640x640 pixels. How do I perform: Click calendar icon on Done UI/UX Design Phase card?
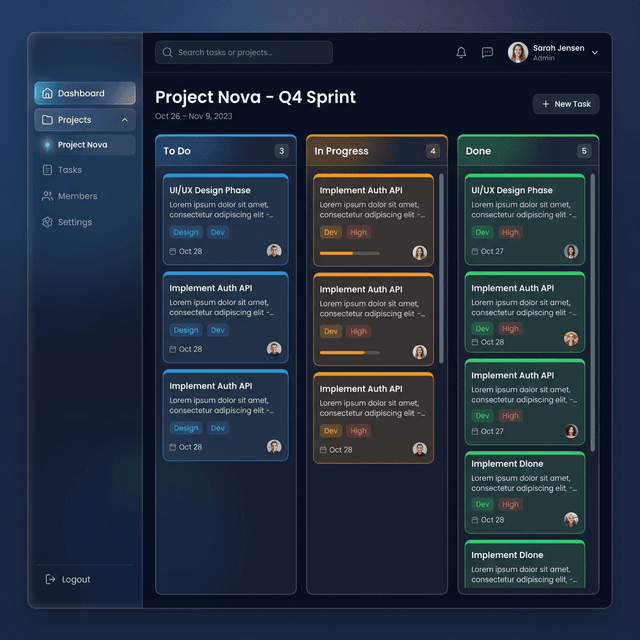[x=475, y=251]
